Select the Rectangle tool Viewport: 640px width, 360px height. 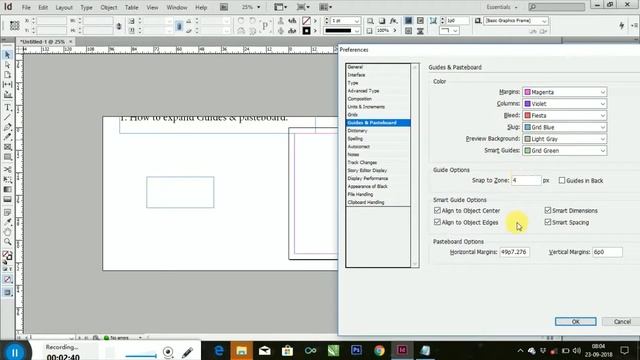tap(7, 157)
